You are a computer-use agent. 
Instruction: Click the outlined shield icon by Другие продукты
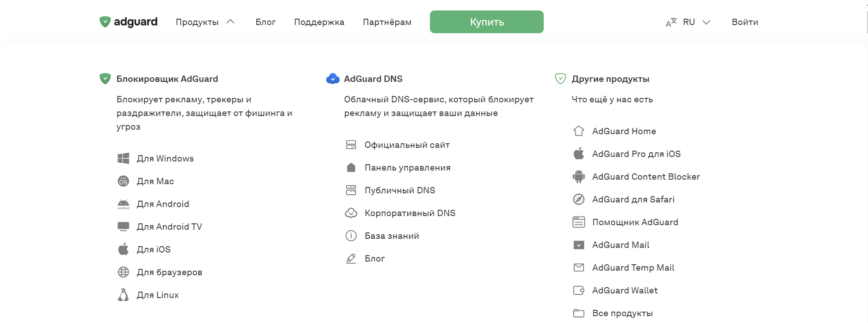click(561, 79)
